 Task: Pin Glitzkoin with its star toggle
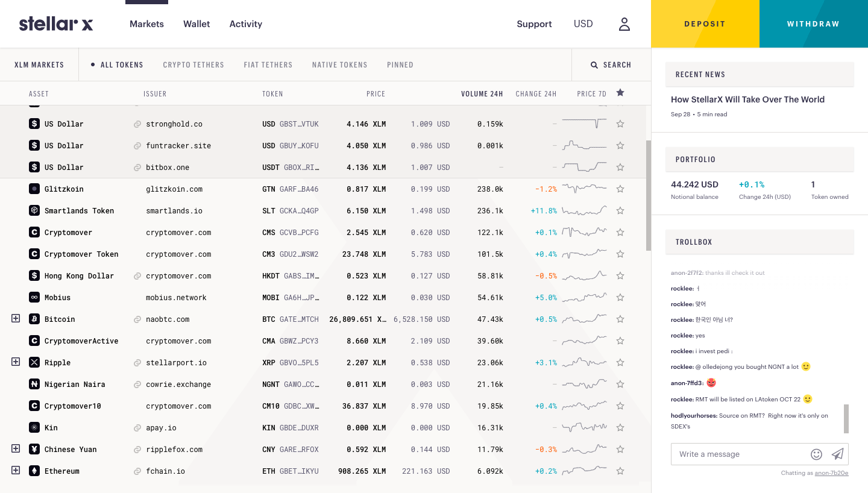tap(620, 189)
